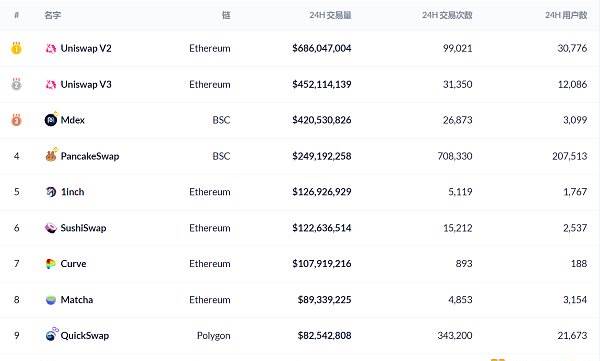Sort by 24H交易次数 column header
Image resolution: width=600 pixels, height=361 pixels.
point(447,15)
